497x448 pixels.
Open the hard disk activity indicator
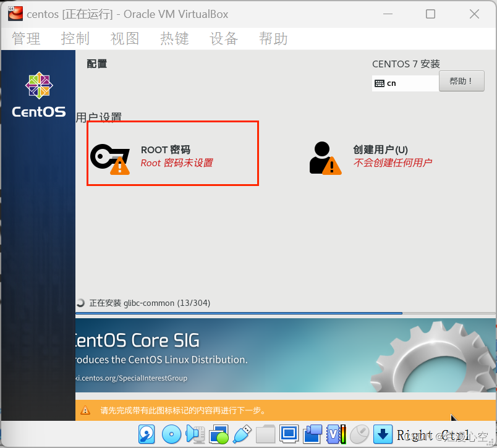tap(147, 434)
